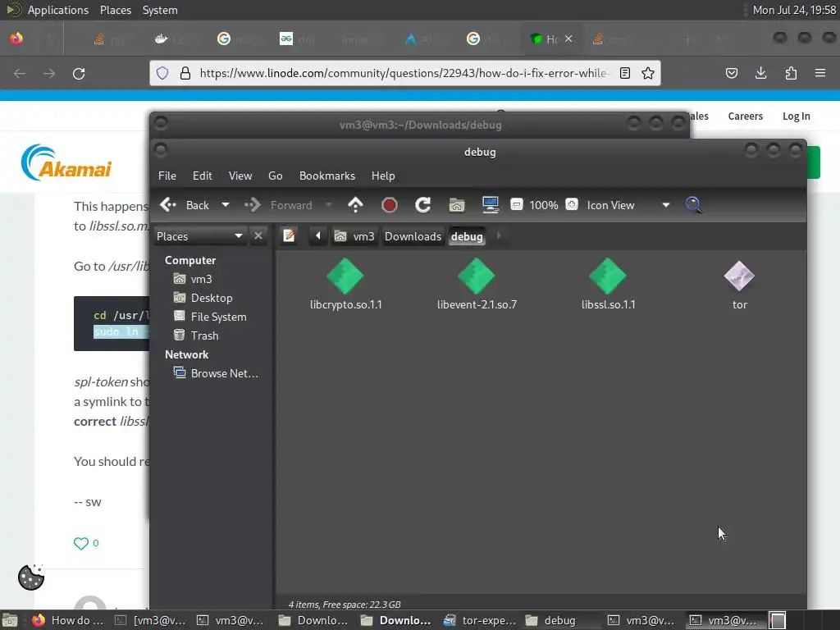Zoom out with the minus icon

click(x=517, y=204)
